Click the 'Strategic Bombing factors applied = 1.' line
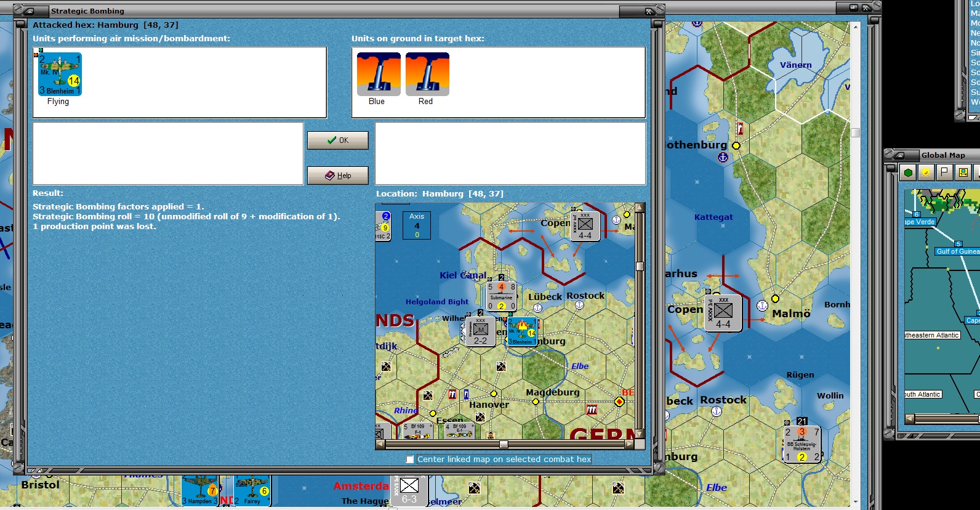This screenshot has height=510, width=980. (118, 207)
